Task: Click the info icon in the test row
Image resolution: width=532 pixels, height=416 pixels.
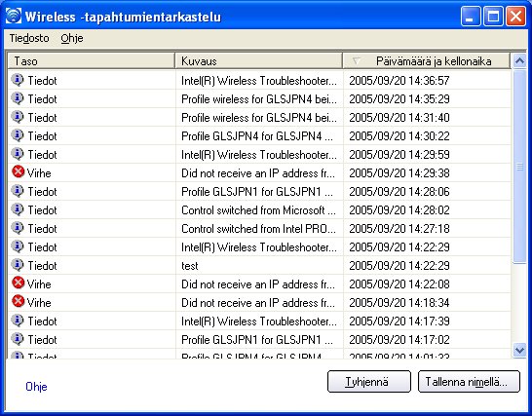Action: 18,265
